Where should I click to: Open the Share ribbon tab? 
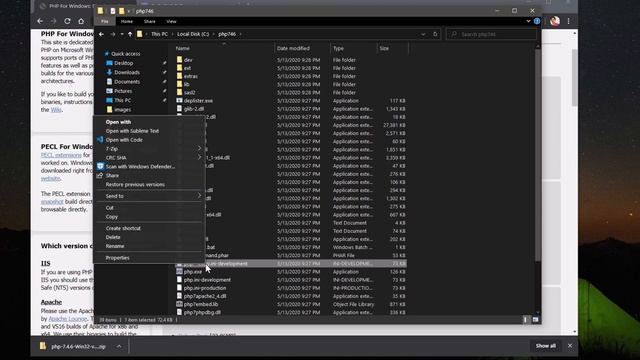click(149, 21)
